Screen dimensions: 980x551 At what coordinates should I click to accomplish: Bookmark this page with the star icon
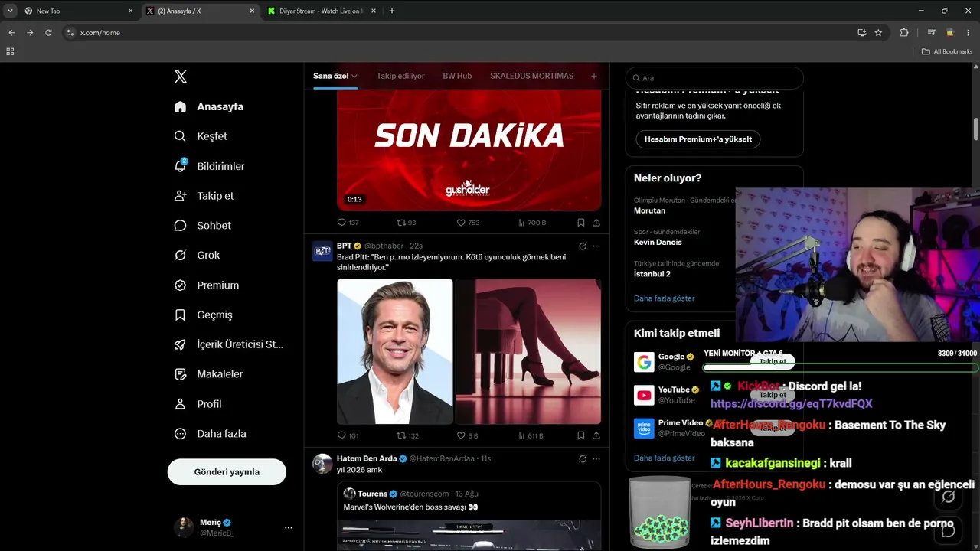pos(878,33)
